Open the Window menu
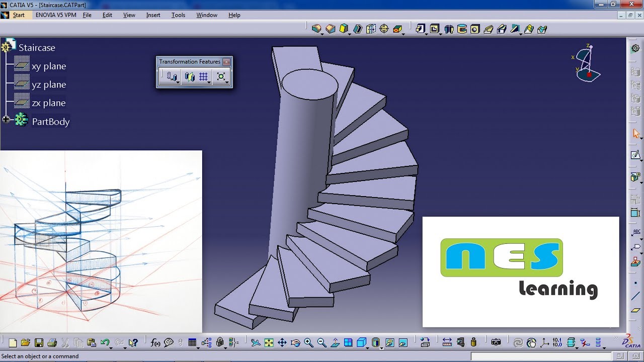 (x=207, y=15)
